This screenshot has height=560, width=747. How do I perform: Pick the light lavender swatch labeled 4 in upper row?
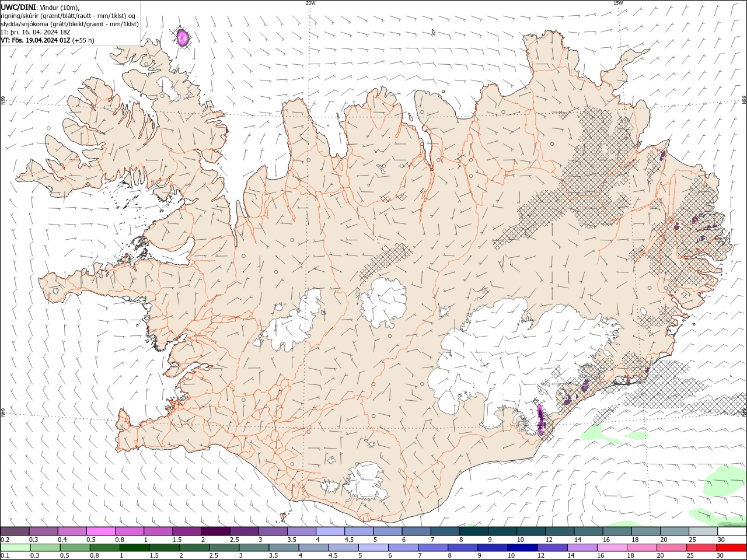coord(330,531)
